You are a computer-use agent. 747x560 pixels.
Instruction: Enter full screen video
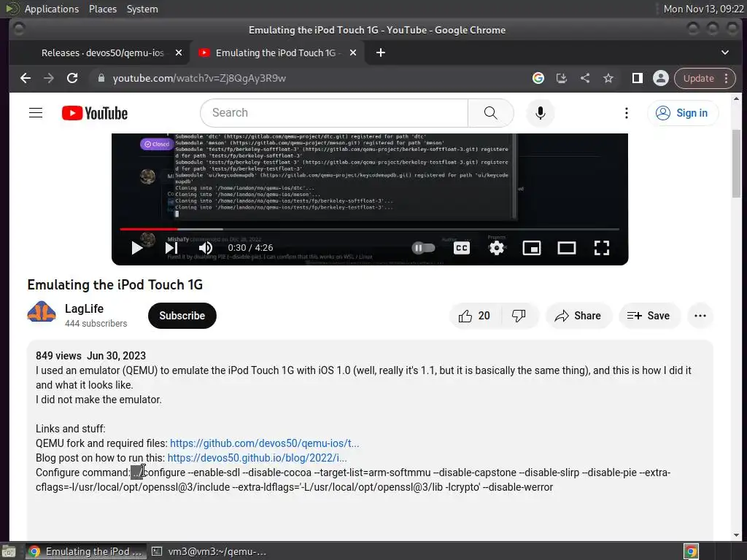point(602,248)
